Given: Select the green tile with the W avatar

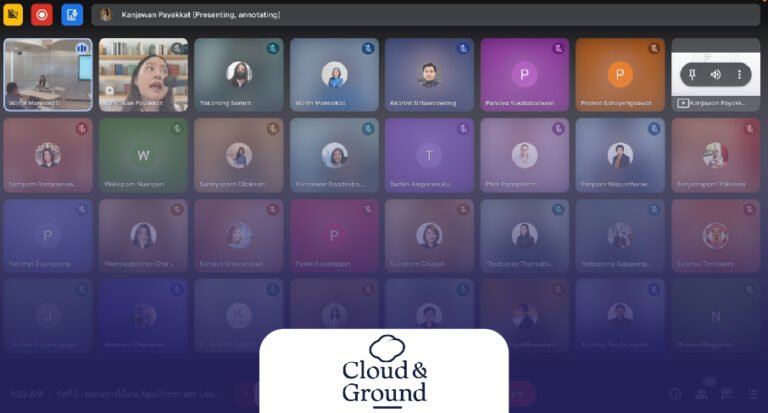Looking at the screenshot, I should click(143, 155).
